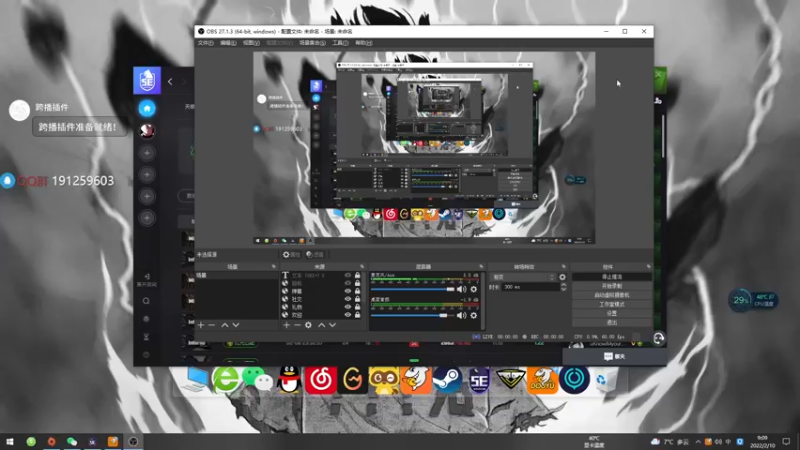Viewport: 800px width, 450px height.
Task: Toggle visibility of the 文本 (GDI+) 2 source
Action: pos(347,276)
